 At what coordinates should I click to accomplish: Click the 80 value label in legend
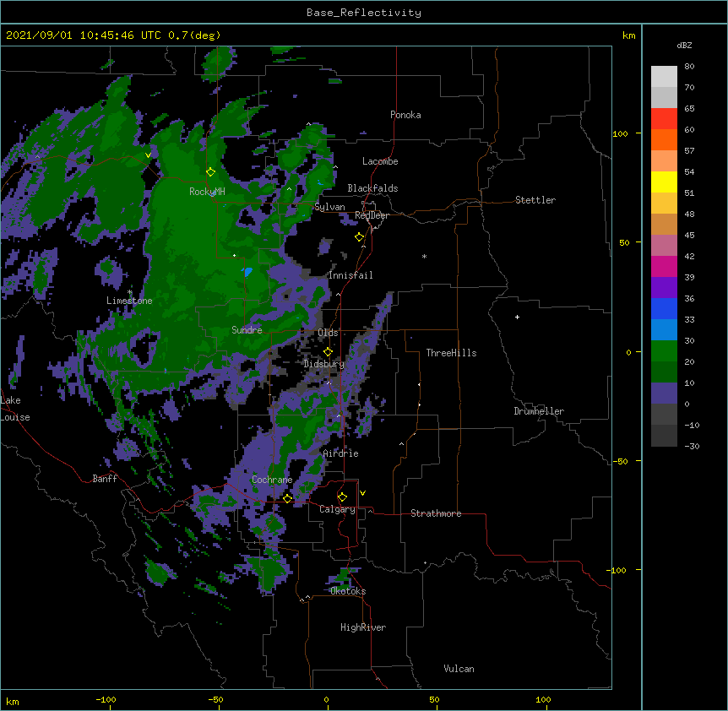point(689,66)
